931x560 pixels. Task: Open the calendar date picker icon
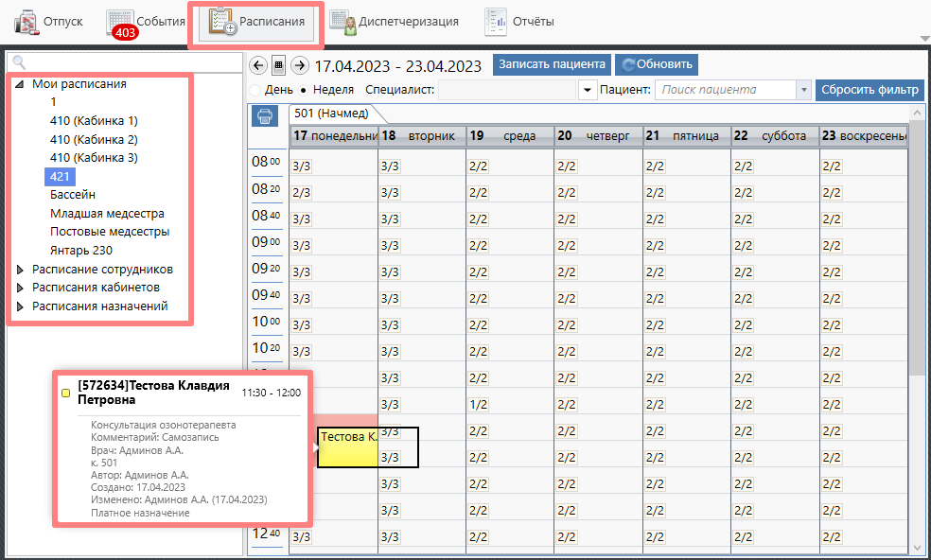(278, 65)
